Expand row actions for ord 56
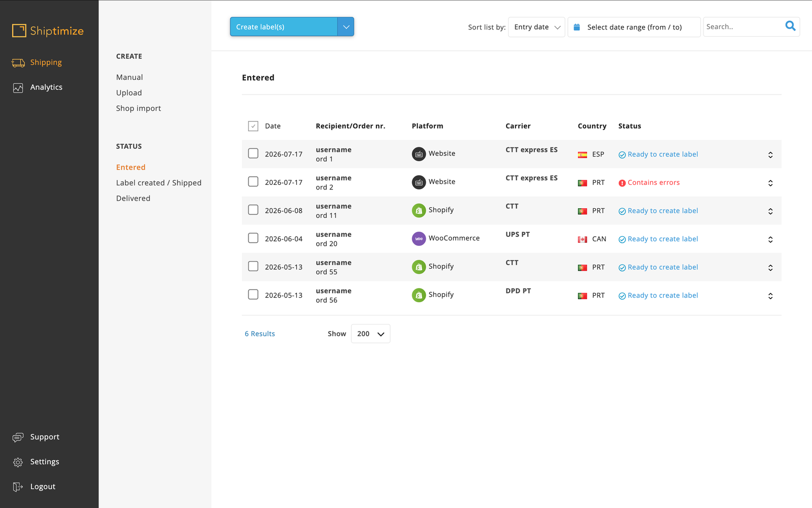The height and width of the screenshot is (508, 812). click(x=770, y=296)
